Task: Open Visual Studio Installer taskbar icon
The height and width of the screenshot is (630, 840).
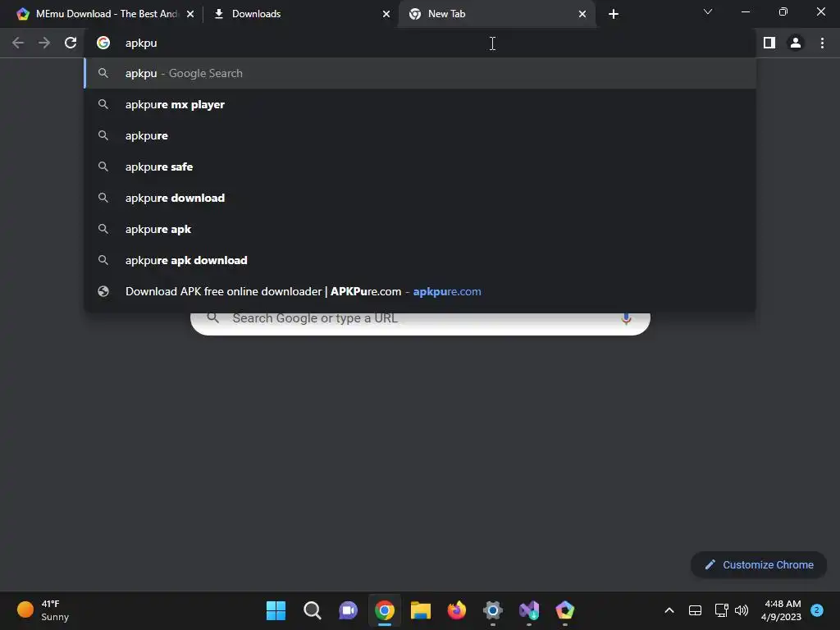Action: (x=529, y=610)
